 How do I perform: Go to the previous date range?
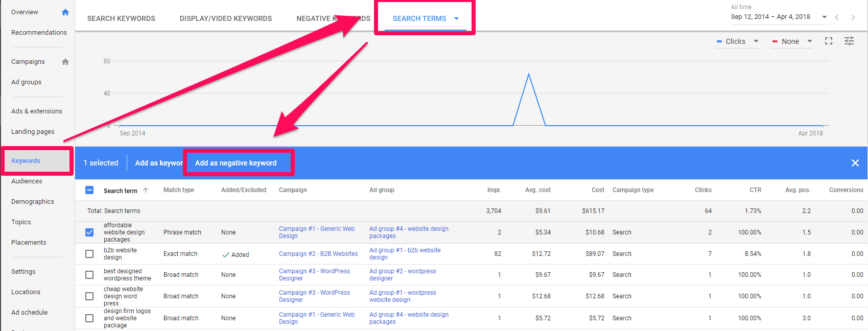coord(837,17)
